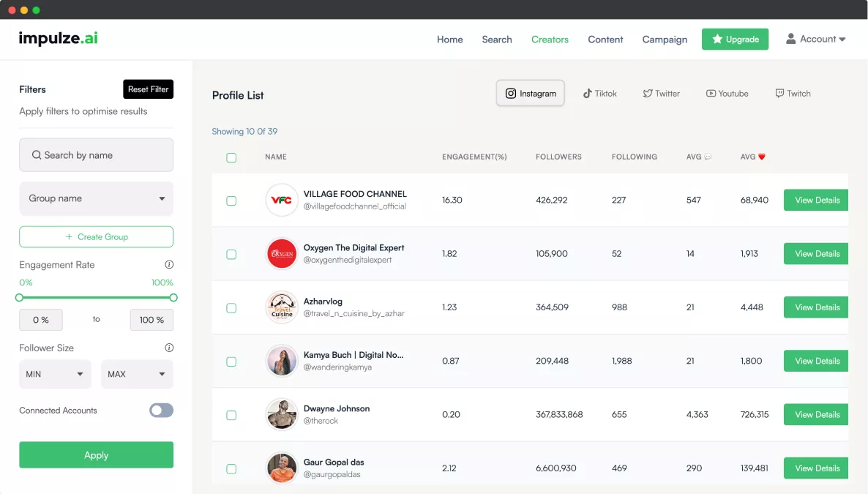Open the Group name dropdown
The width and height of the screenshot is (868, 494).
[x=96, y=199]
